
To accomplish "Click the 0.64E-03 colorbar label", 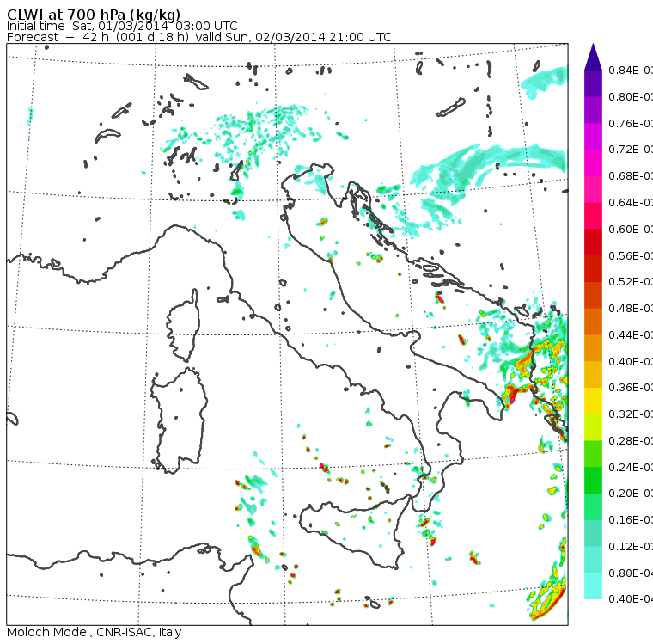I will tap(631, 203).
